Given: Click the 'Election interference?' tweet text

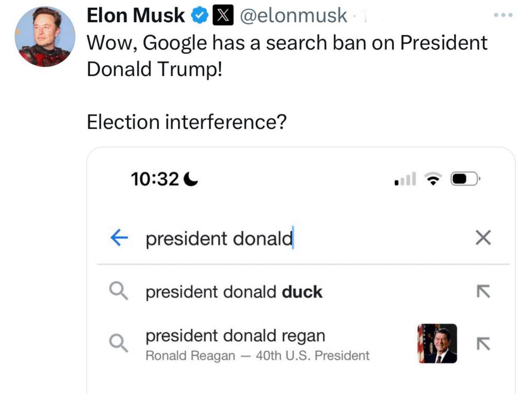Looking at the screenshot, I should click(x=186, y=122).
